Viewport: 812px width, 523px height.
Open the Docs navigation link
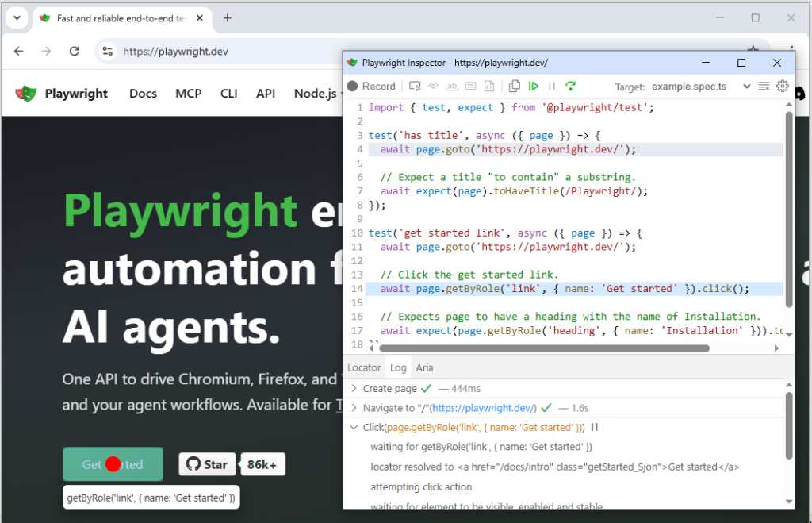pyautogui.click(x=143, y=94)
